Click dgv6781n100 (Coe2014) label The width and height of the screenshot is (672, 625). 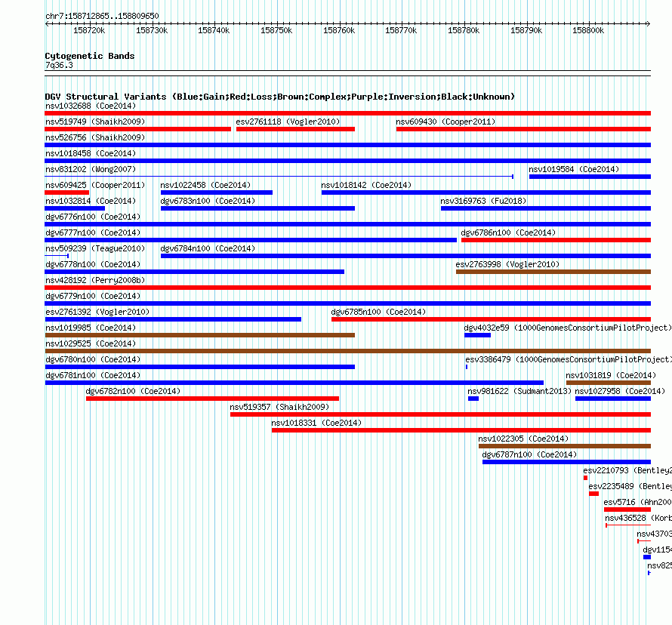93,375
